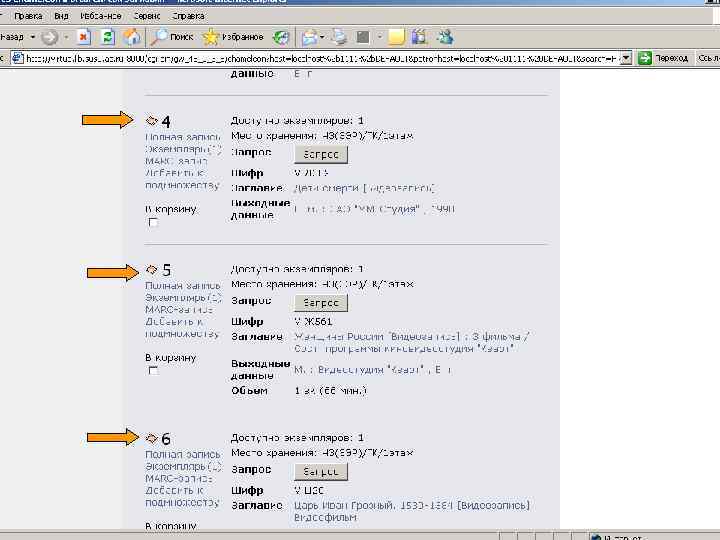
Task: Open MARC-запись link of record 6
Action: coord(179,478)
